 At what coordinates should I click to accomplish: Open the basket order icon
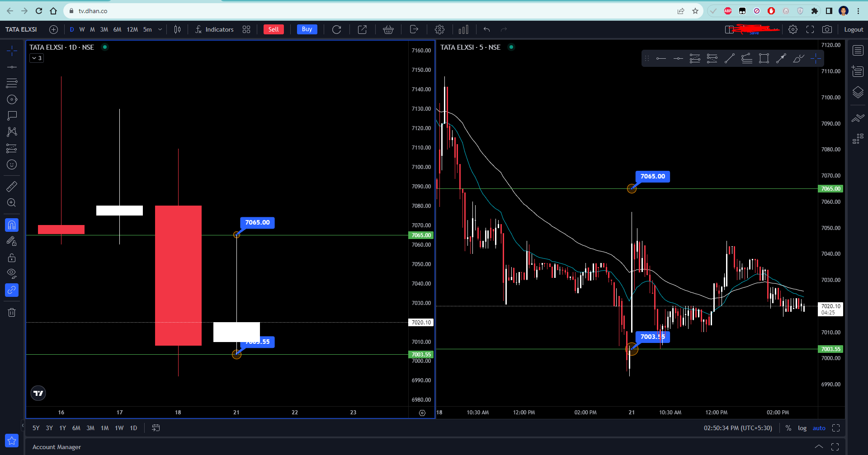[x=388, y=29]
